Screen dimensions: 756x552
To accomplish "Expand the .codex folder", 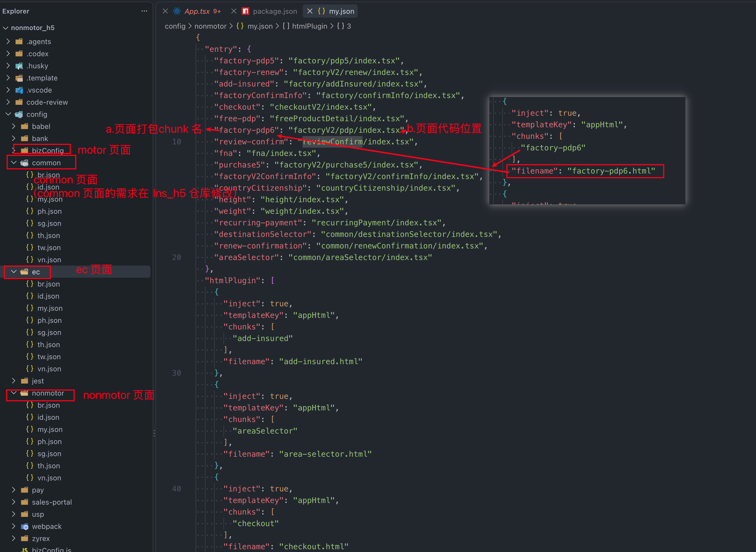I will coord(8,53).
